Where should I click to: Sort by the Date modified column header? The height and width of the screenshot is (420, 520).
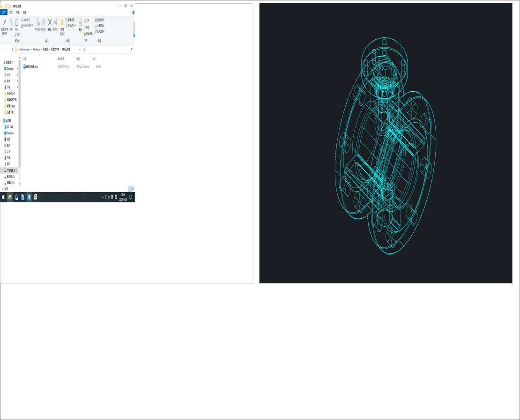coord(61,59)
